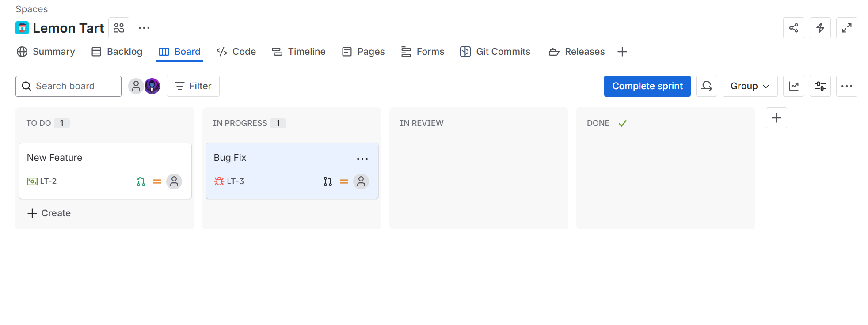
Task: Click Create in the TO DO column
Action: pyautogui.click(x=49, y=213)
